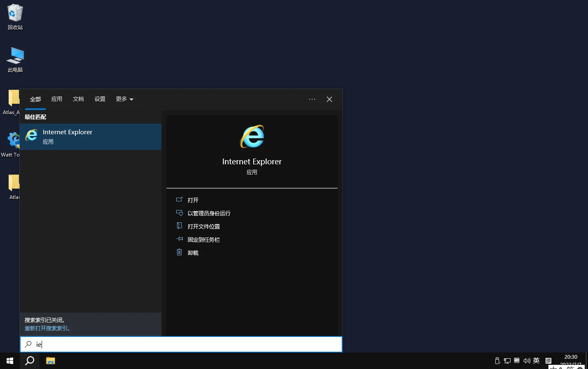Click the magnifier icon in search box

(28, 344)
